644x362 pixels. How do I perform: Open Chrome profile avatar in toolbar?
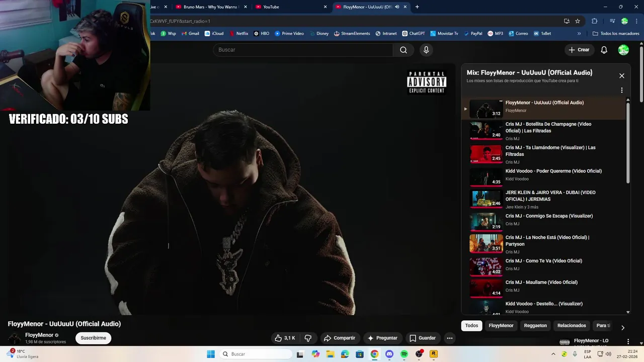click(x=624, y=21)
